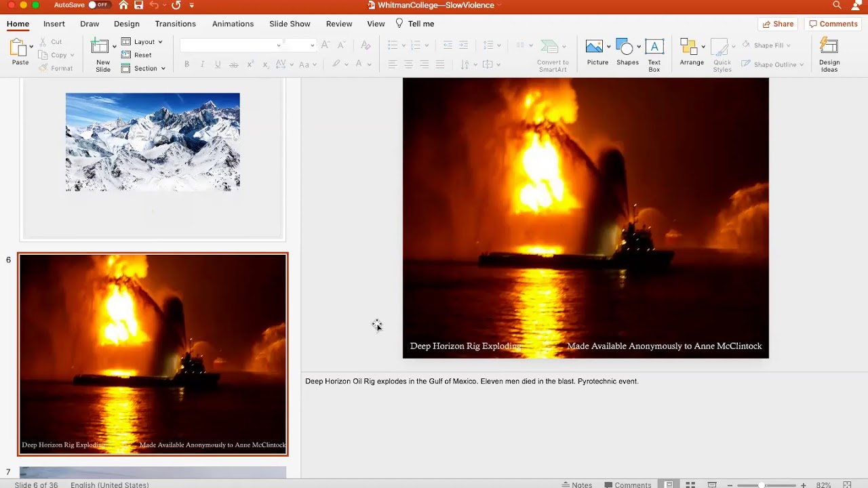Reset the slide layout
868x488 pixels.
(136, 55)
